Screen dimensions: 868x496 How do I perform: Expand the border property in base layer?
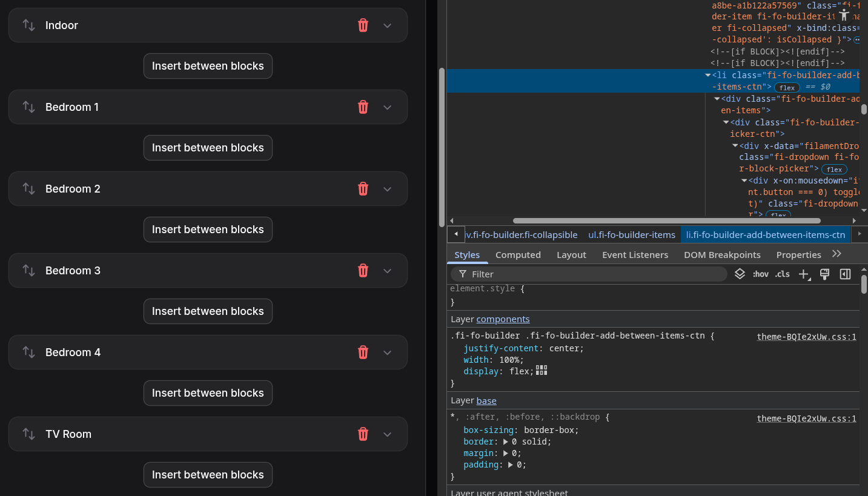pyautogui.click(x=506, y=441)
